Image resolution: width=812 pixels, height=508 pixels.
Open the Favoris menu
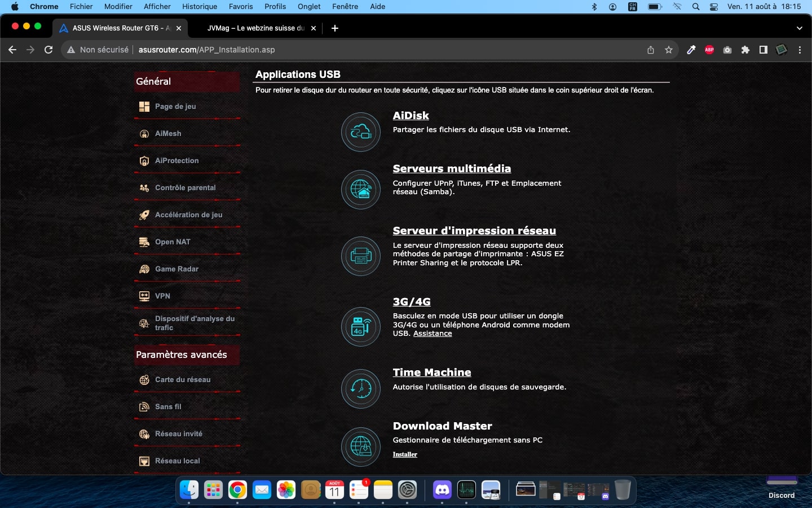coord(241,6)
